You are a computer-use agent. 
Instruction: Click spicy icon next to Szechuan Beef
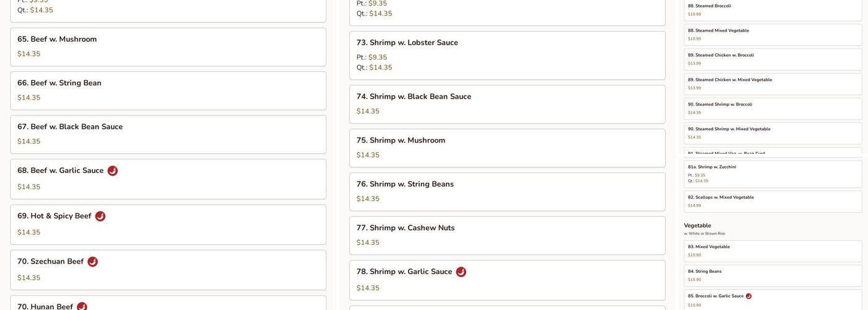(92, 262)
